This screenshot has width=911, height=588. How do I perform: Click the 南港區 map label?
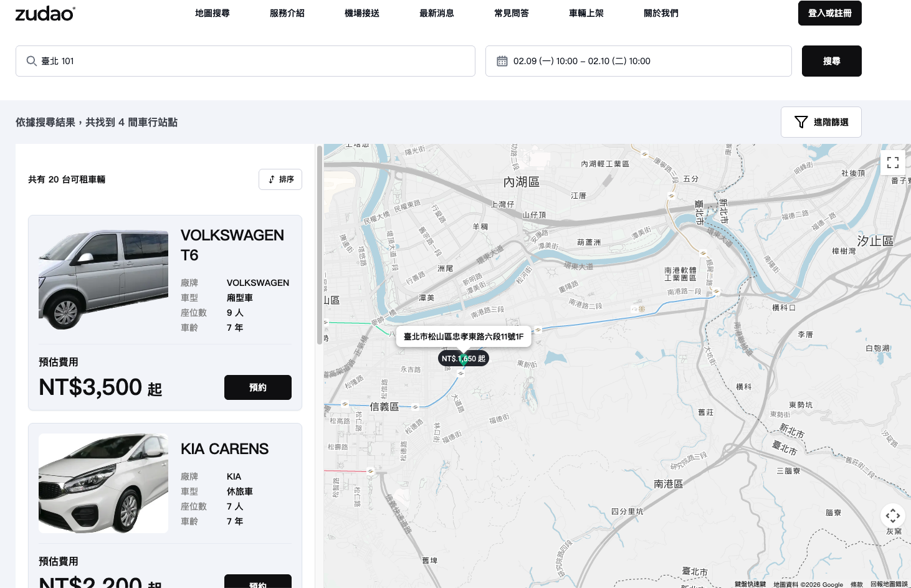[669, 484]
